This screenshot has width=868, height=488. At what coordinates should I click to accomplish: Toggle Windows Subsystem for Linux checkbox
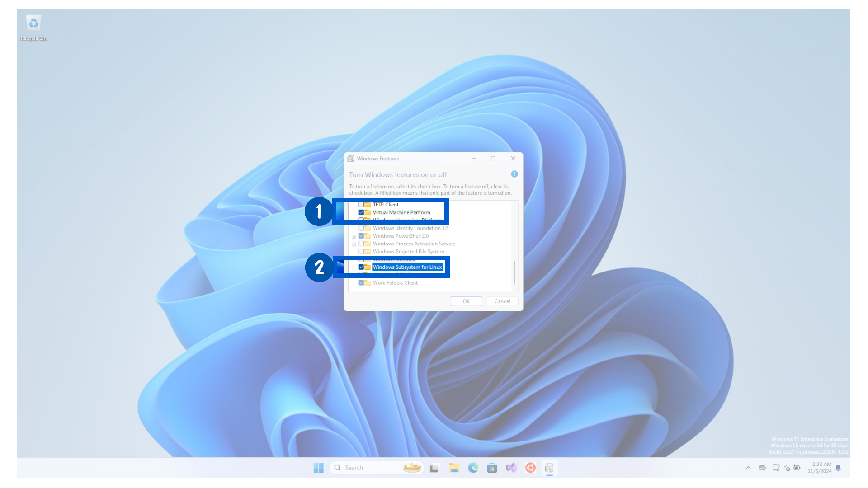pos(361,267)
